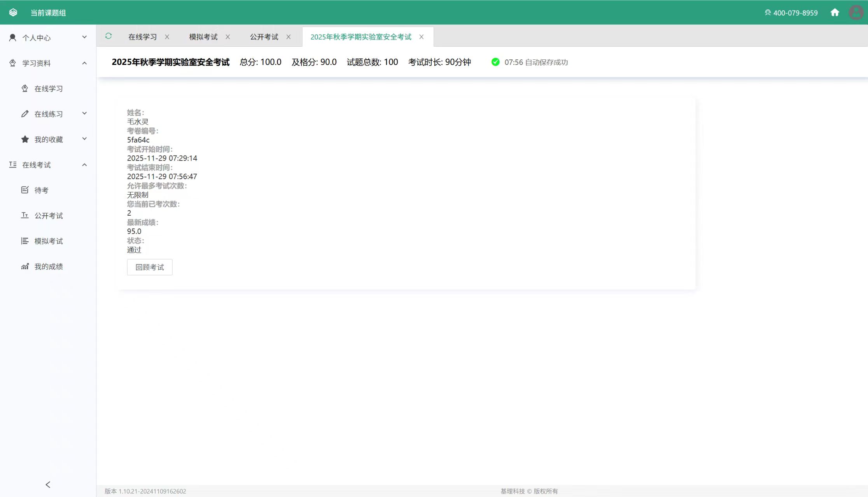Click the green auto-save success icon
Screen dimensions: 868x497
pos(495,62)
